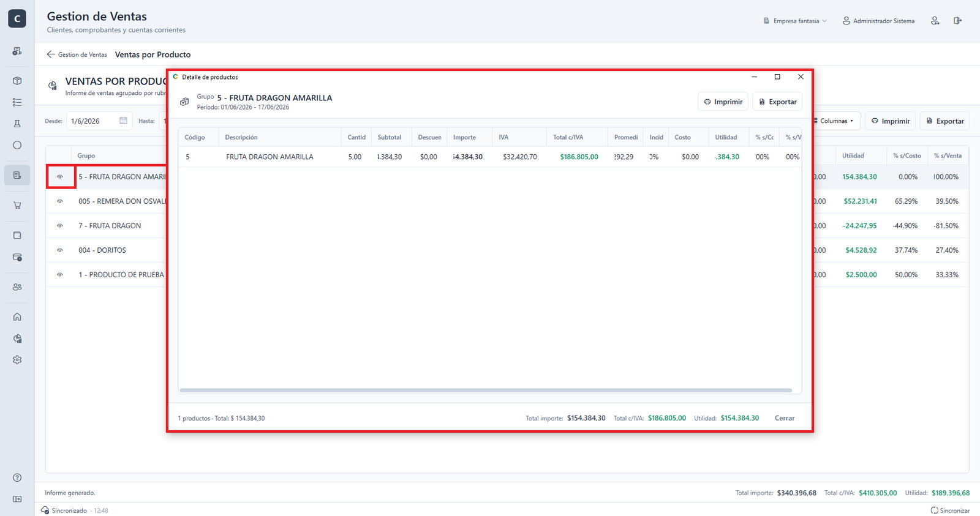The width and height of the screenshot is (980, 516).
Task: Open the shopping cart sidebar icon
Action: point(17,205)
